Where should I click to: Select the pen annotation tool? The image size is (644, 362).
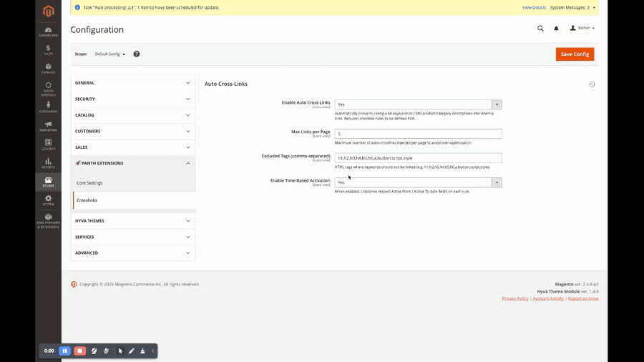pyautogui.click(x=132, y=351)
